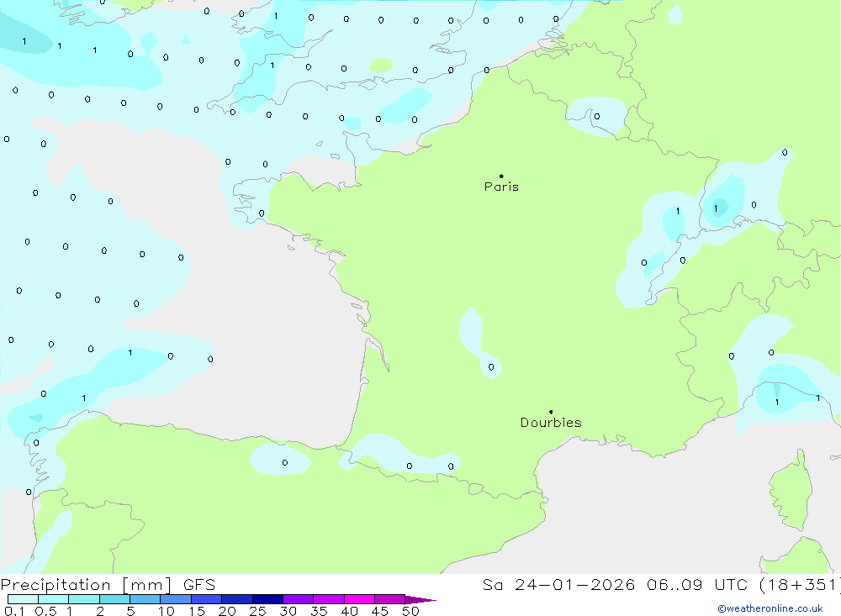The width and height of the screenshot is (841, 616).
Task: Pick the 20–25 mm dark blue legend swatch
Action: 237,599
